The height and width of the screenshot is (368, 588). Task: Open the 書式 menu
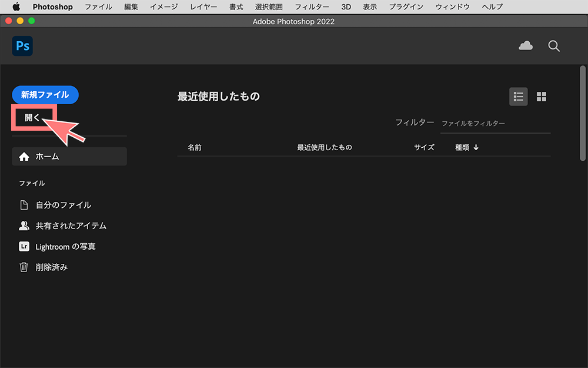236,6
